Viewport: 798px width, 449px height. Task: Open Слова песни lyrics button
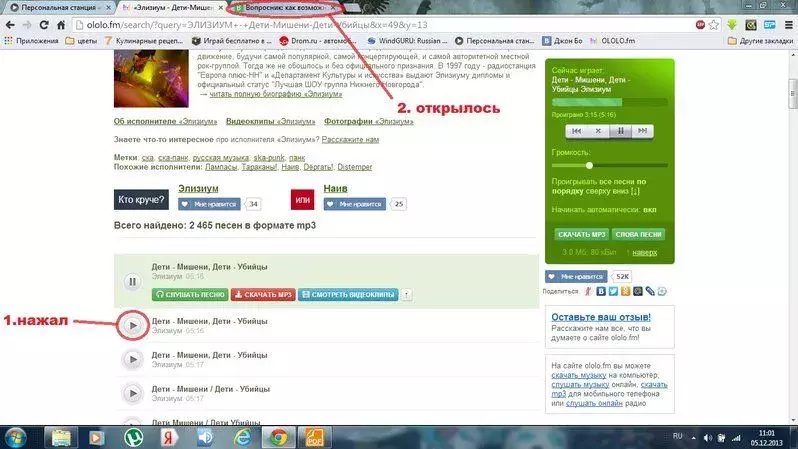[x=638, y=234]
